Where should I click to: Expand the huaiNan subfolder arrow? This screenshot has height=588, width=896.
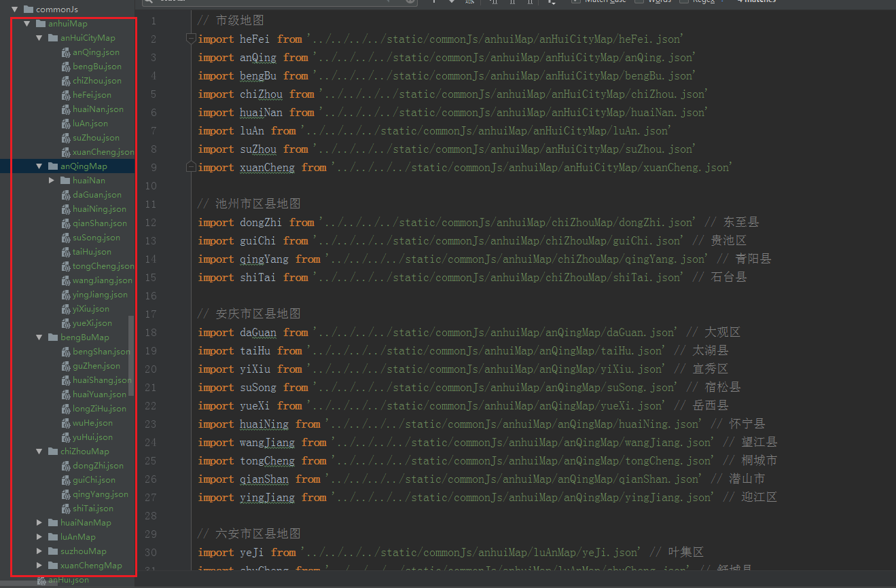tap(52, 181)
